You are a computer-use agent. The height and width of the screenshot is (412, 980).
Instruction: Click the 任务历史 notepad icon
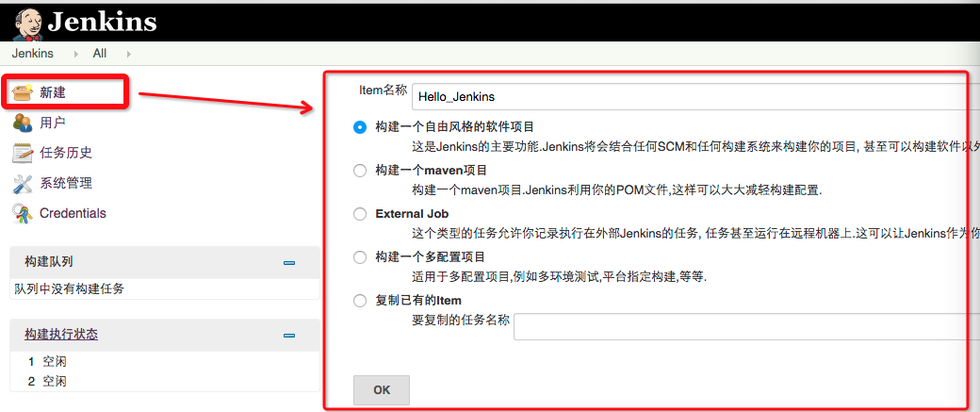(23, 153)
